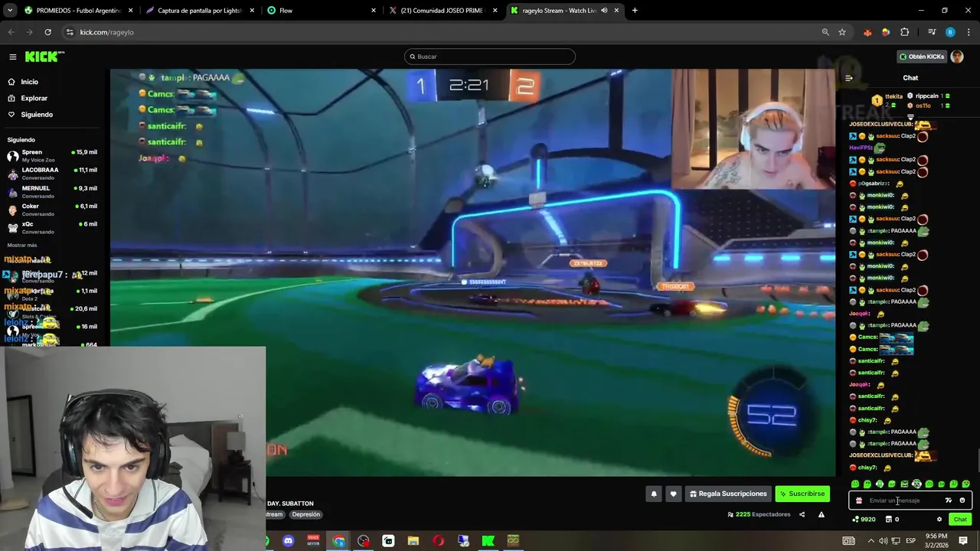Expand followed list with Mostrar más

[x=22, y=245]
